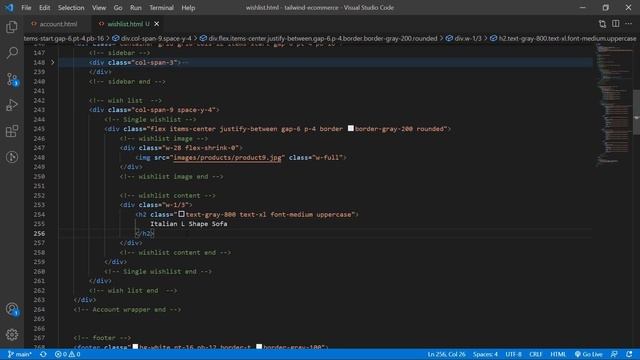Click the VS Code logo icon
Viewport: 640px width, 360px height.
pyautogui.click(x=9, y=7)
